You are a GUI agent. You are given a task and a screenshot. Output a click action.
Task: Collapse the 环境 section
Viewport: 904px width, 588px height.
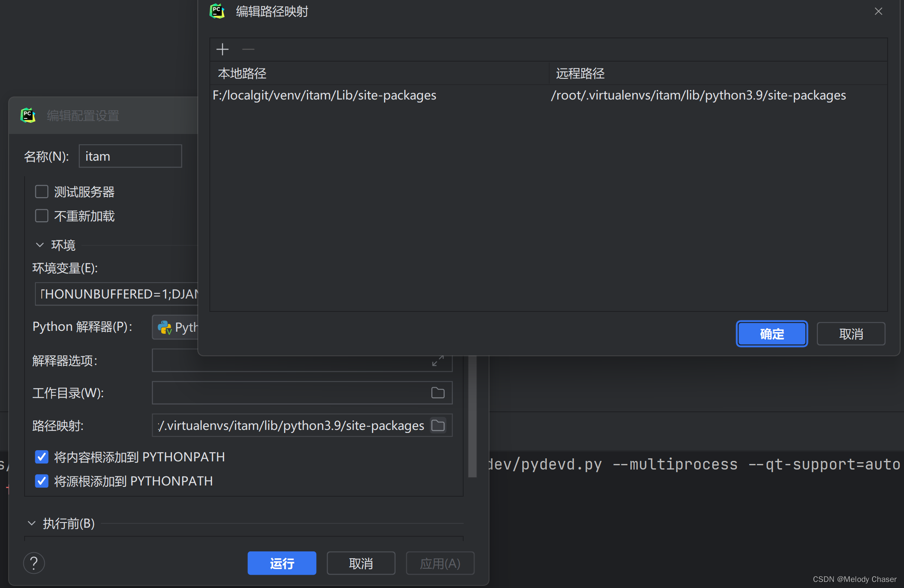[x=40, y=245]
